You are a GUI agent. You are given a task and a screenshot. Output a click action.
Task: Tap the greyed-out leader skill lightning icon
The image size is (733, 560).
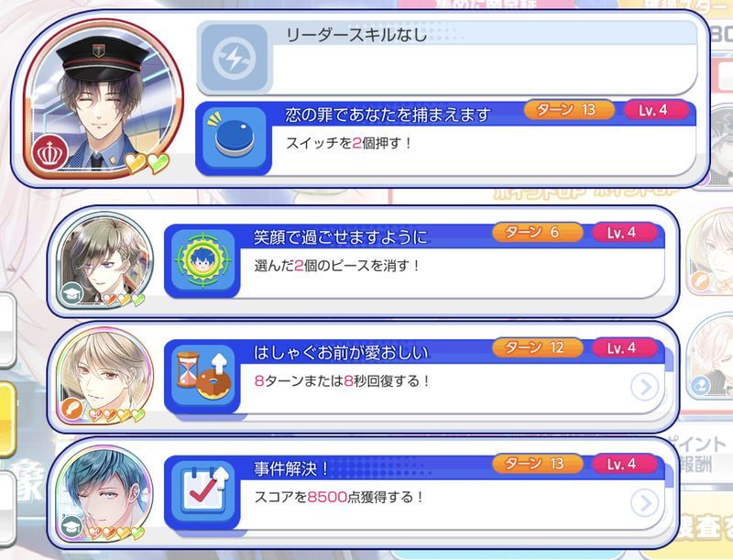pos(234,58)
